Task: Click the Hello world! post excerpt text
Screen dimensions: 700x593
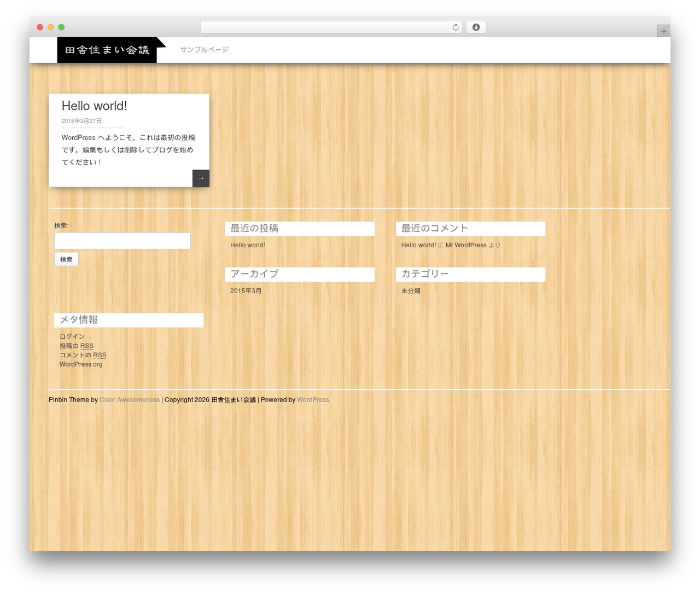Action: [x=129, y=150]
